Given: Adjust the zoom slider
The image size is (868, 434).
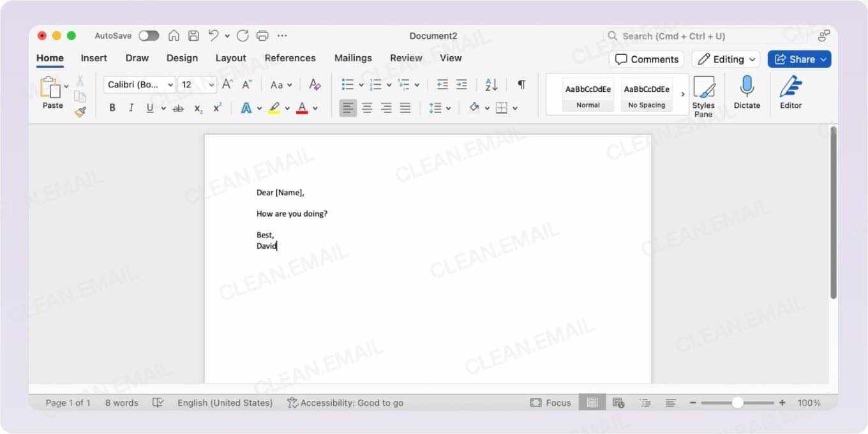Looking at the screenshot, I should click(737, 403).
